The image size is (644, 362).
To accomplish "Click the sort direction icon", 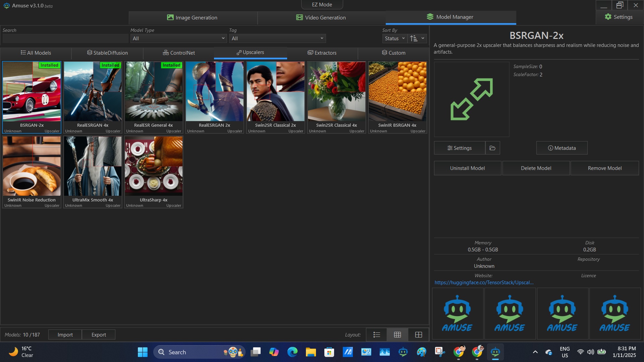I will 414,38.
